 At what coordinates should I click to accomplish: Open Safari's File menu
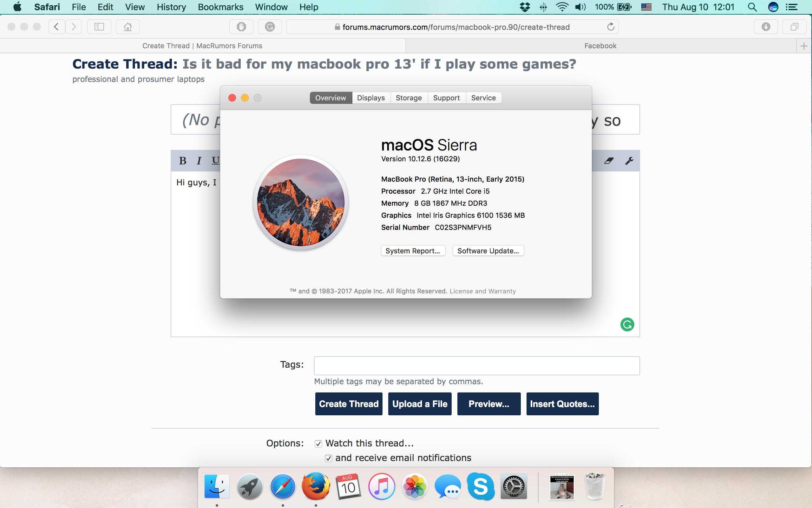pyautogui.click(x=79, y=7)
